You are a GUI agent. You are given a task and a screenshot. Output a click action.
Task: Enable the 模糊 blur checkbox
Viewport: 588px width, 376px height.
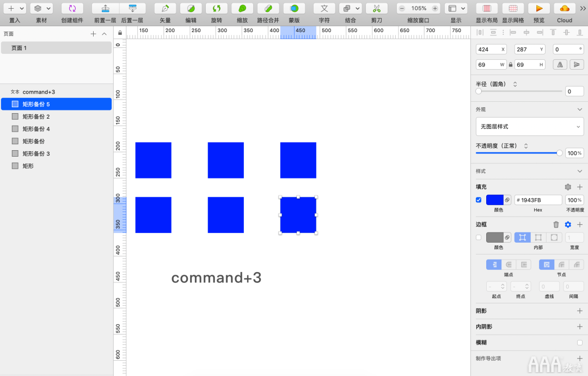click(580, 343)
